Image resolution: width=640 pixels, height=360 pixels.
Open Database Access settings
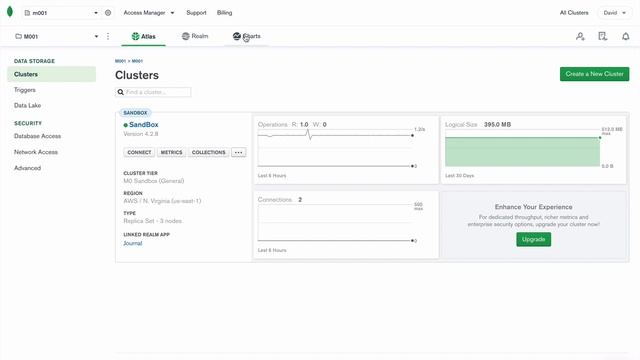point(37,136)
